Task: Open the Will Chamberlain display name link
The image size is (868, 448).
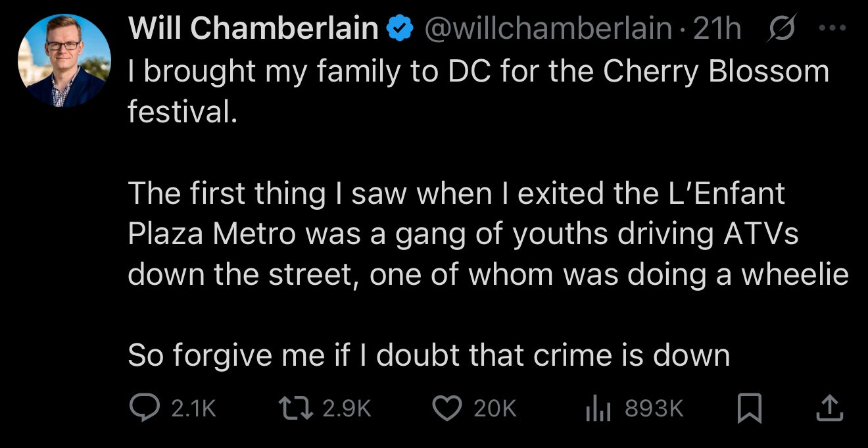Action: pyautogui.click(x=254, y=29)
